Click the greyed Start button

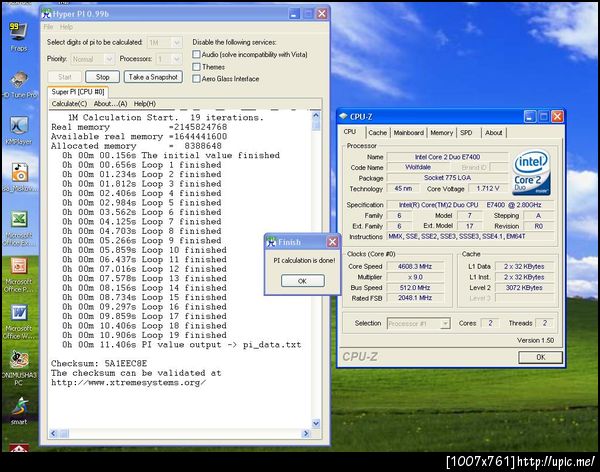(x=65, y=77)
